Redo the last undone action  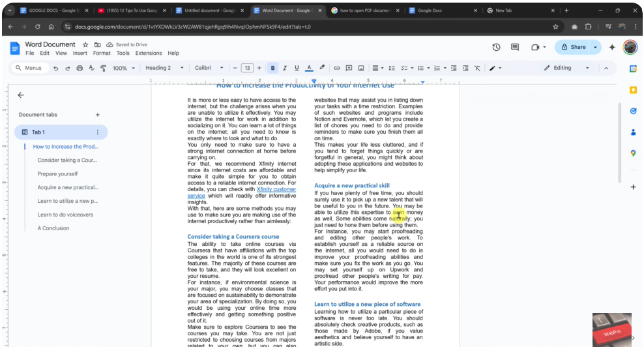[x=67, y=68]
